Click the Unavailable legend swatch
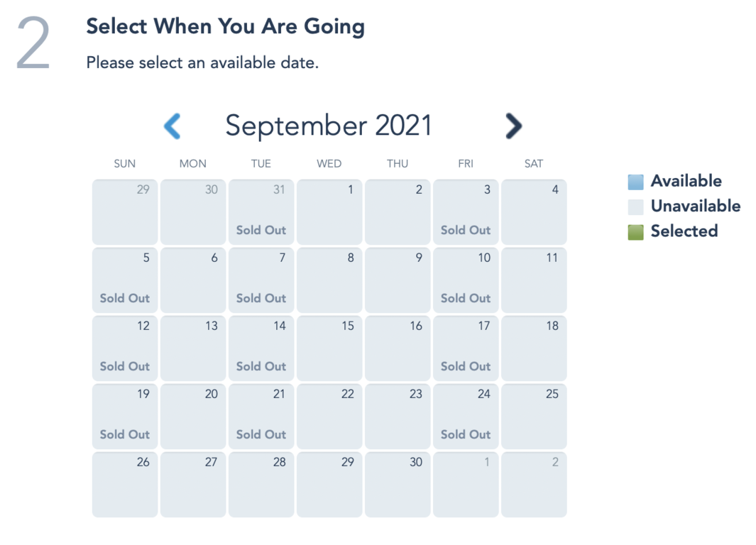 pos(635,207)
